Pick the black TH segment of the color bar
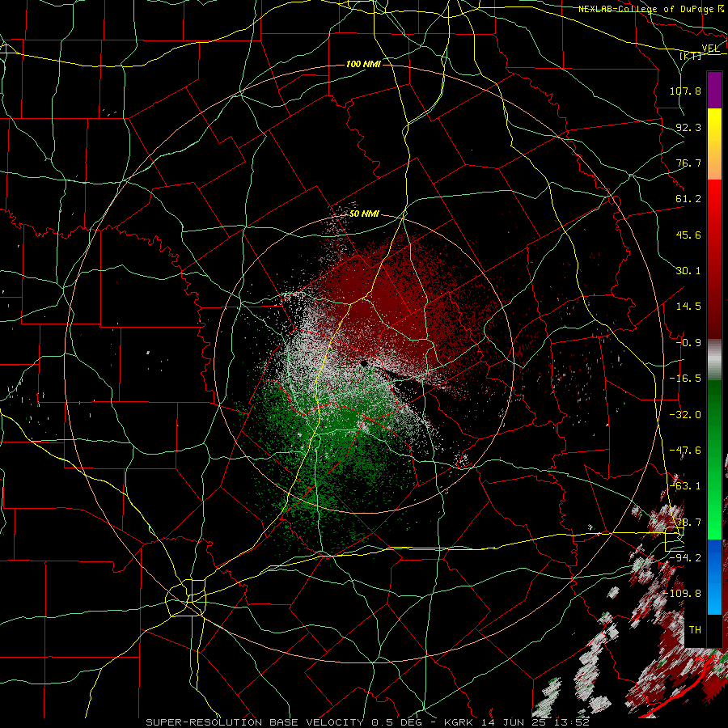This screenshot has height=728, width=728. [714, 630]
